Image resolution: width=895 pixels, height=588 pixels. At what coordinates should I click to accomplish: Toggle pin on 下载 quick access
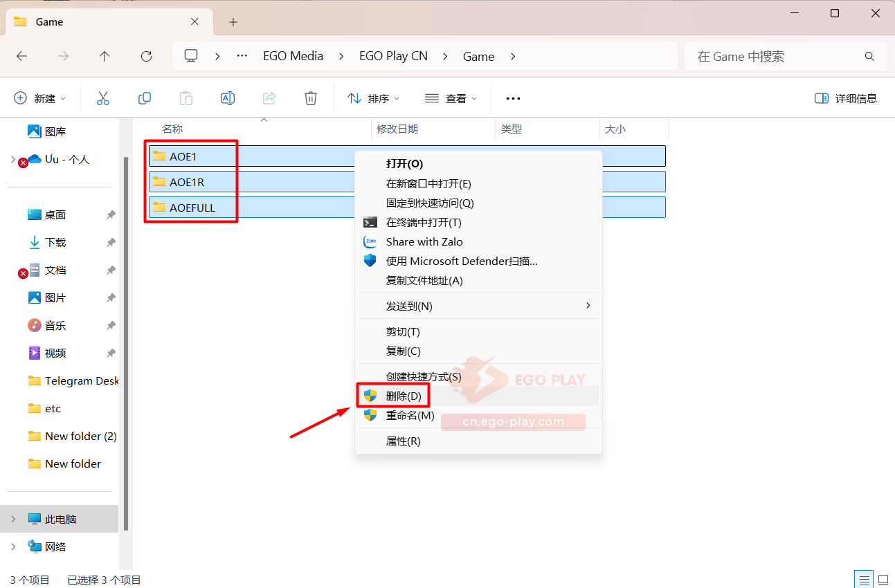111,243
